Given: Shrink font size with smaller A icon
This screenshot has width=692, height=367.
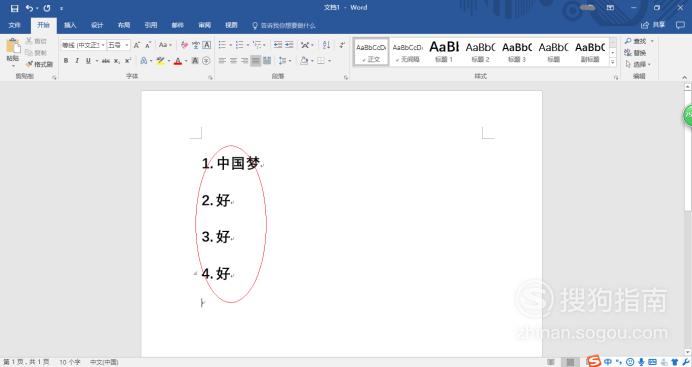Looking at the screenshot, I should pyautogui.click(x=148, y=45).
